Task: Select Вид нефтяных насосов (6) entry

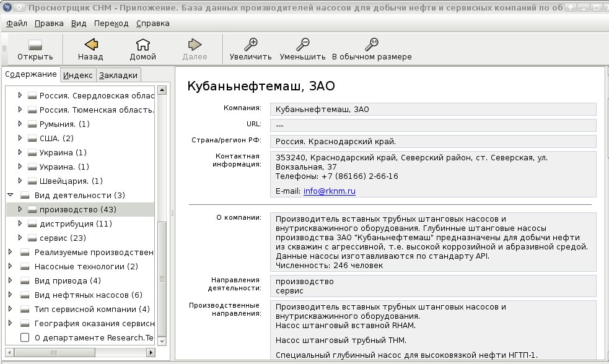Action: (x=89, y=295)
